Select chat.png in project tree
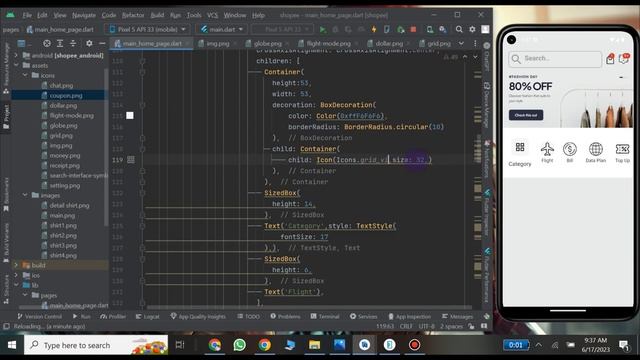This screenshot has width=640, height=360. (61, 85)
